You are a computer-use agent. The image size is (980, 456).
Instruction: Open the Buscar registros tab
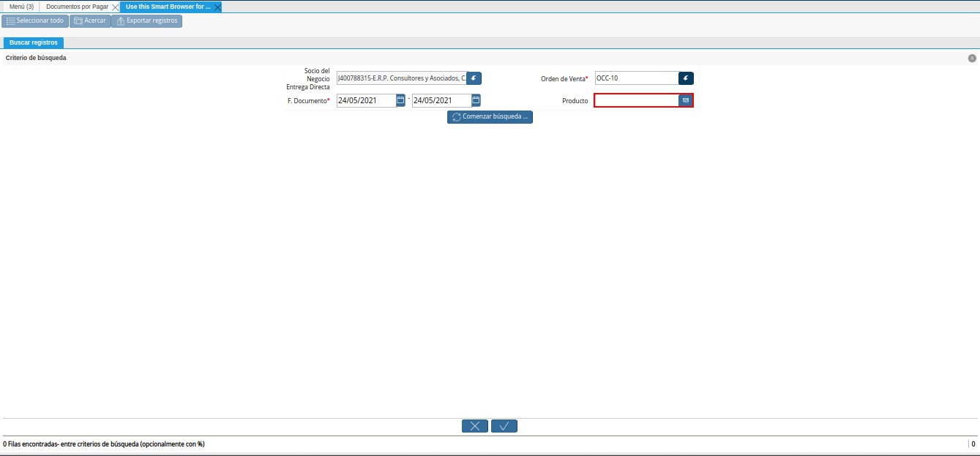coord(34,42)
